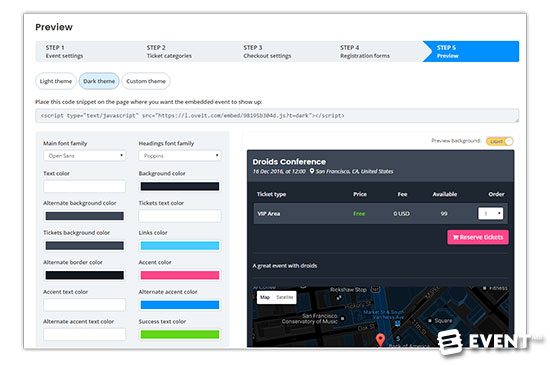
Task: Pick the green Success text color swatch
Action: (x=180, y=334)
